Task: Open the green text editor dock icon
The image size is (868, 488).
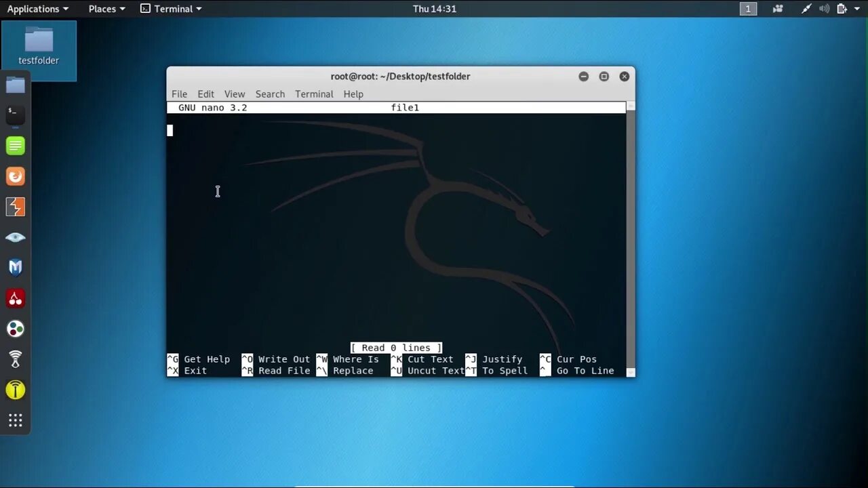Action: tap(15, 146)
